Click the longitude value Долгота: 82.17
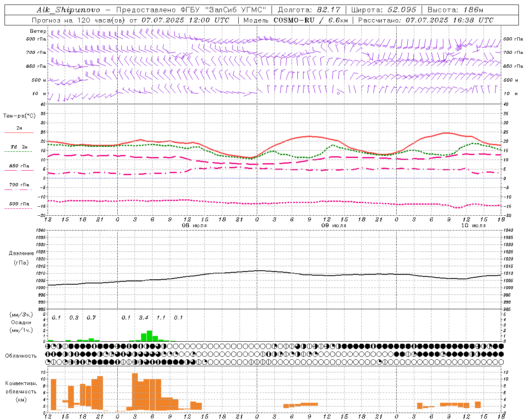This screenshot has height=420, width=525. click(x=309, y=10)
